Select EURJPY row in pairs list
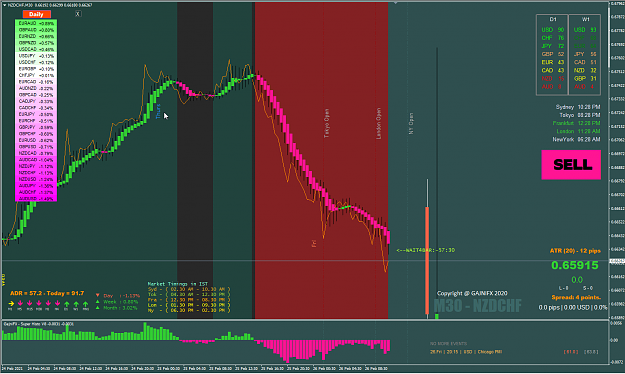 36,114
